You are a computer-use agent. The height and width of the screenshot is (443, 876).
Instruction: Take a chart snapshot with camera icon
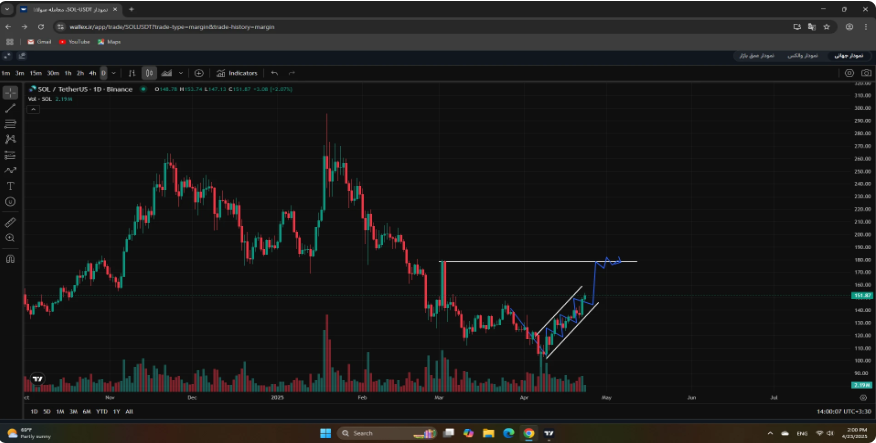[x=866, y=73]
